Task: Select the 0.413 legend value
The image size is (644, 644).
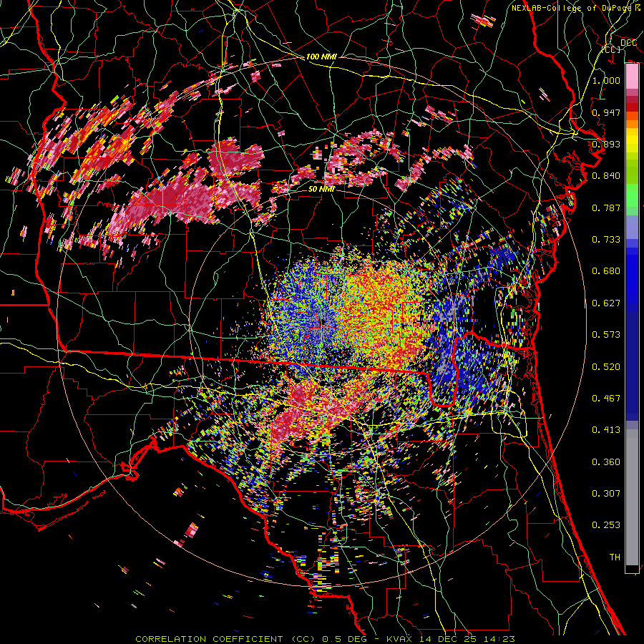Action: tap(606, 430)
